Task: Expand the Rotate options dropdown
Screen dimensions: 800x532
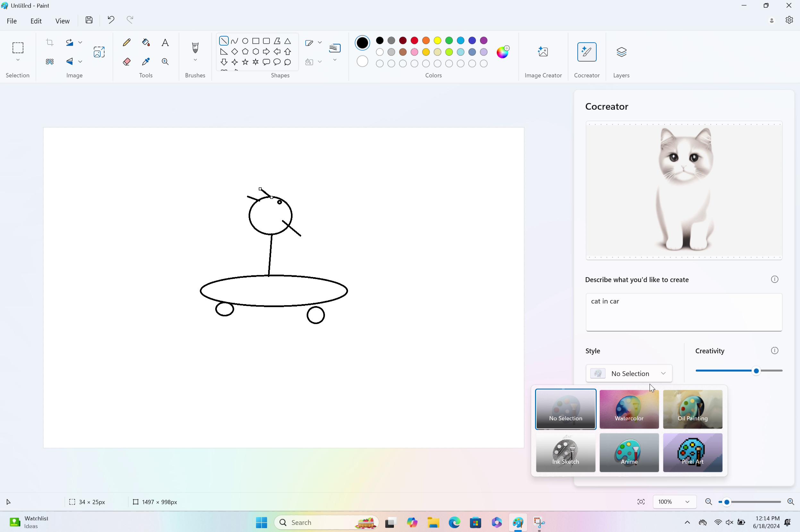Action: (x=80, y=42)
